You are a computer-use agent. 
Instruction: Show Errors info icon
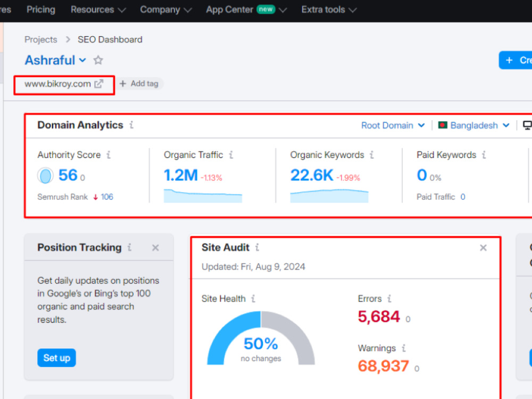[x=389, y=298]
